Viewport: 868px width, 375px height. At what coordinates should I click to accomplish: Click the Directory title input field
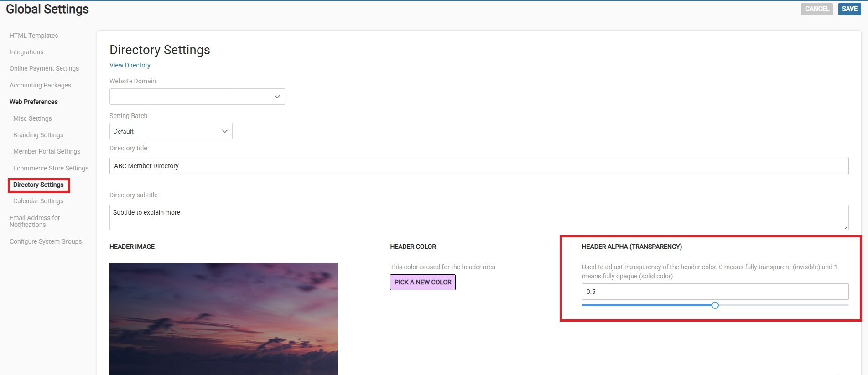[478, 166]
